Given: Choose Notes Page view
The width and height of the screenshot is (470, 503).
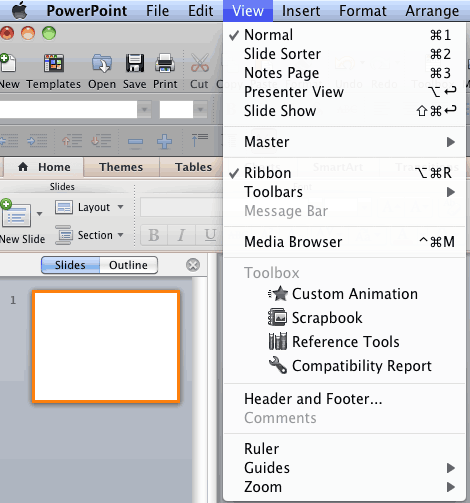Looking at the screenshot, I should [x=344, y=73].
